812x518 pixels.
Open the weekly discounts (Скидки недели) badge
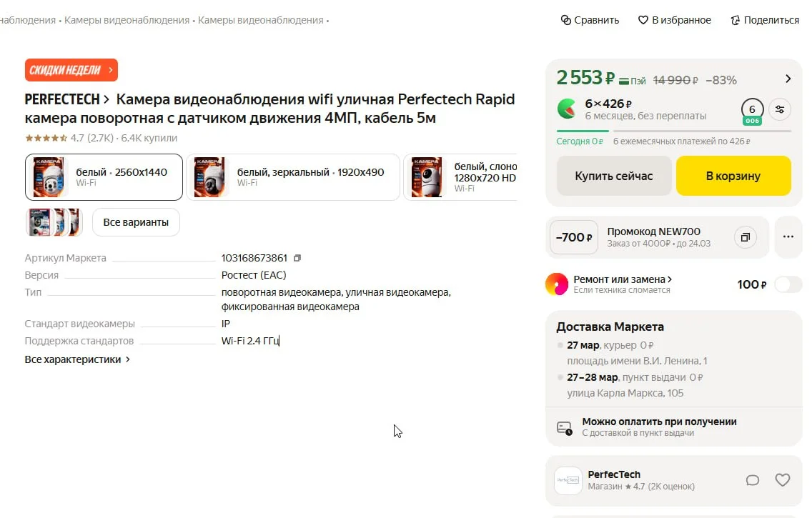click(x=71, y=70)
